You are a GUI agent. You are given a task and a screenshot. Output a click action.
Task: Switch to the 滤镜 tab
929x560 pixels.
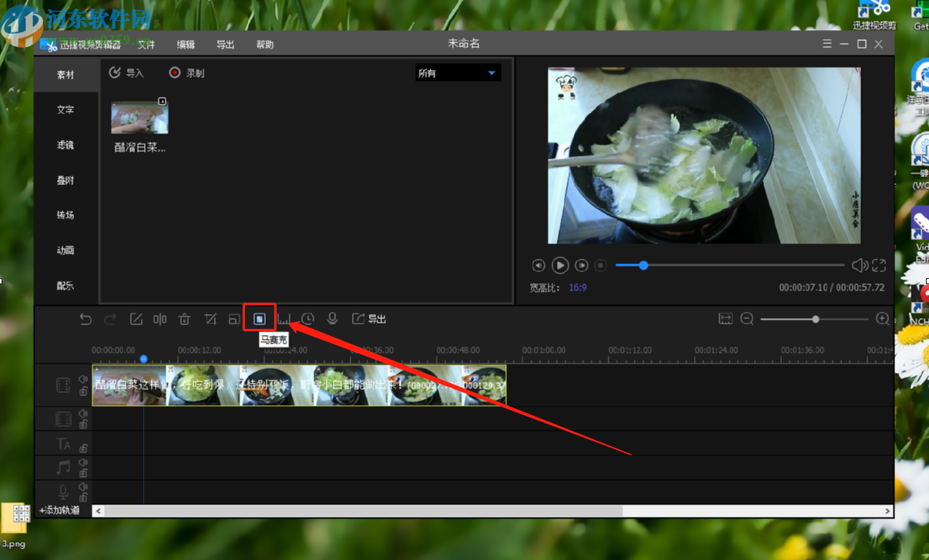(65, 145)
